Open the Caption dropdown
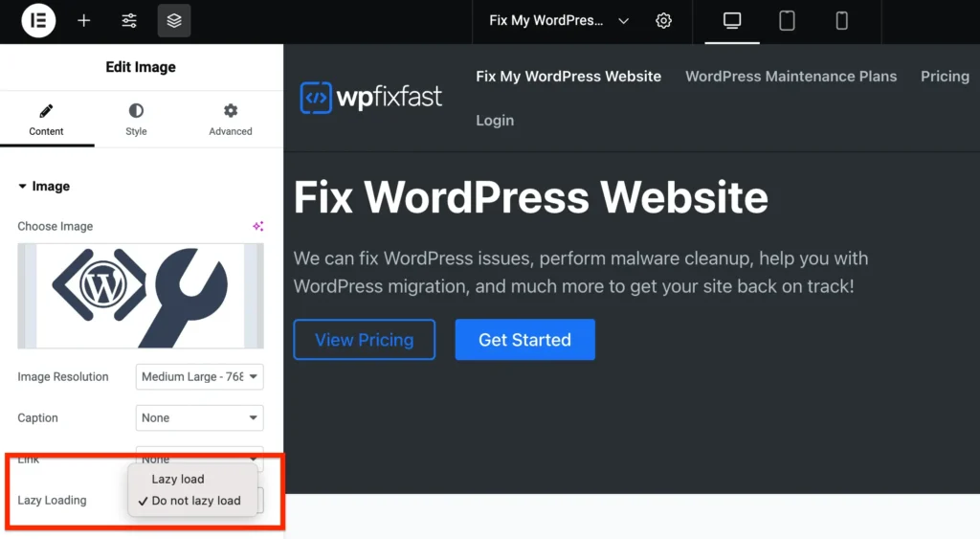This screenshot has width=980, height=539. (199, 418)
